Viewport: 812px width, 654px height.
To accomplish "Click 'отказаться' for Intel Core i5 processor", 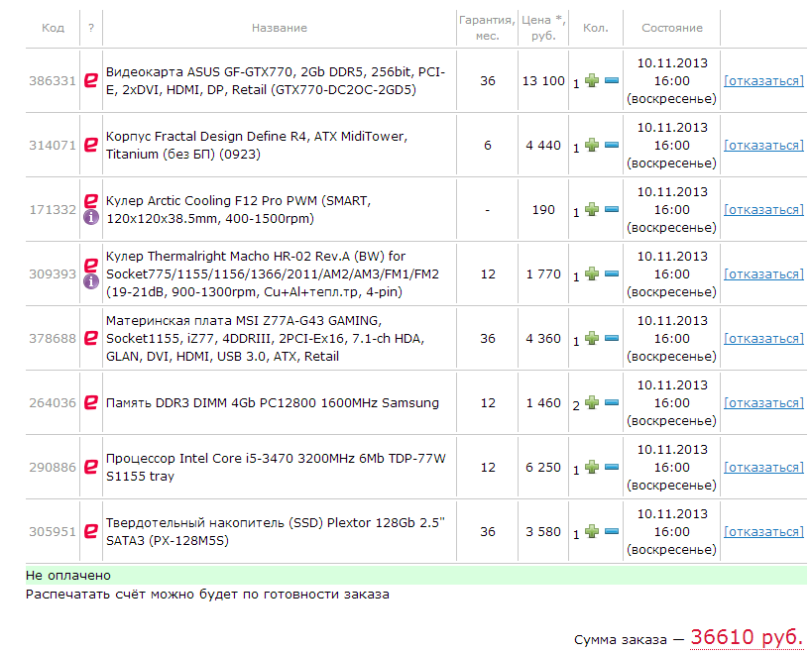I will pyautogui.click(x=763, y=468).
